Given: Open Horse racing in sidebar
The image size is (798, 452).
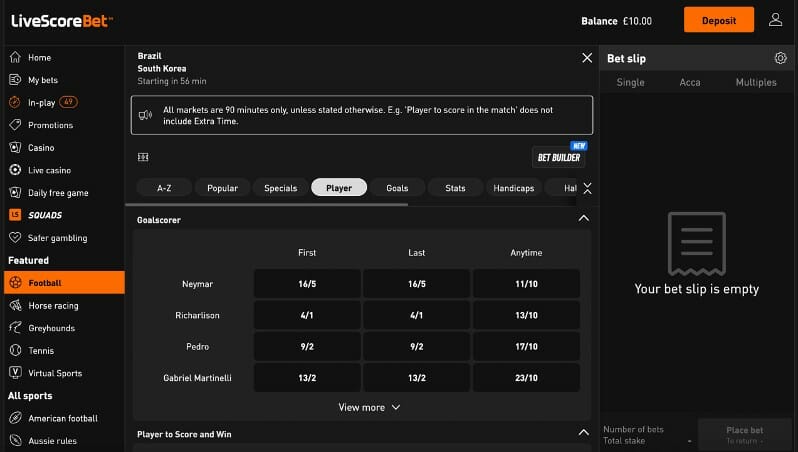Looking at the screenshot, I should [64, 305].
